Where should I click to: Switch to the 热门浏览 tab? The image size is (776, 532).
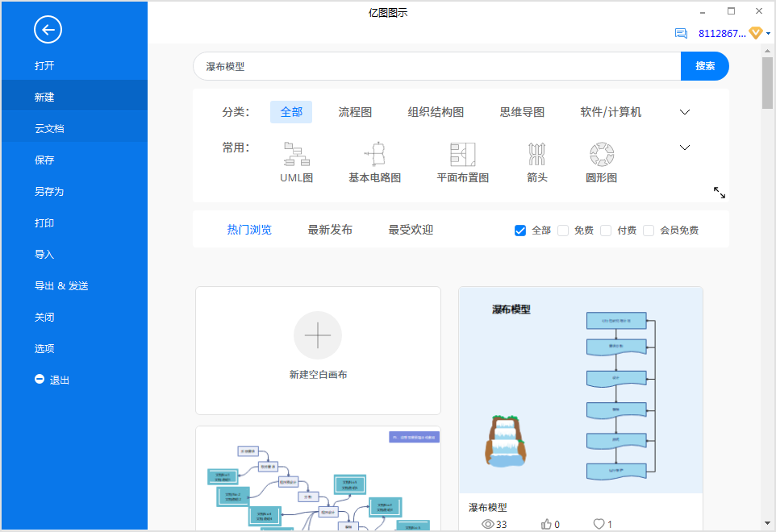click(x=249, y=230)
